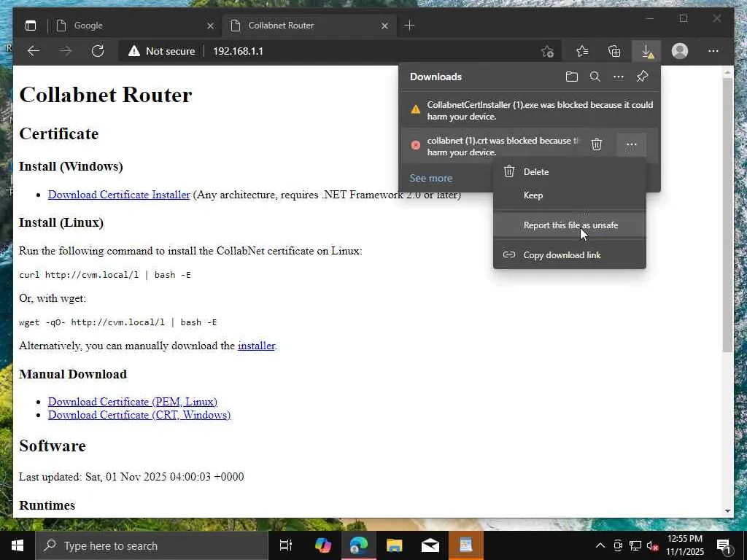Click the muted volume tray icon
This screenshot has height=560, width=747.
click(x=653, y=545)
